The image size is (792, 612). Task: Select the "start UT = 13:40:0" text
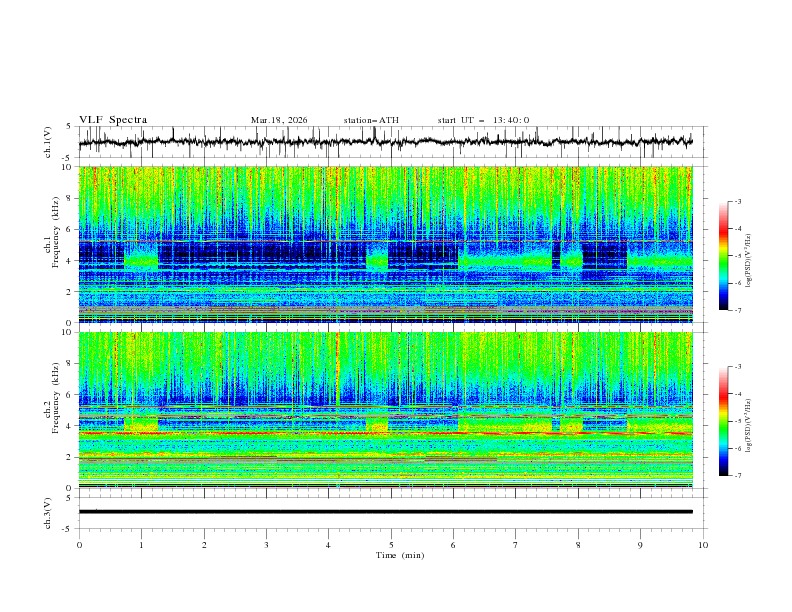pos(483,120)
